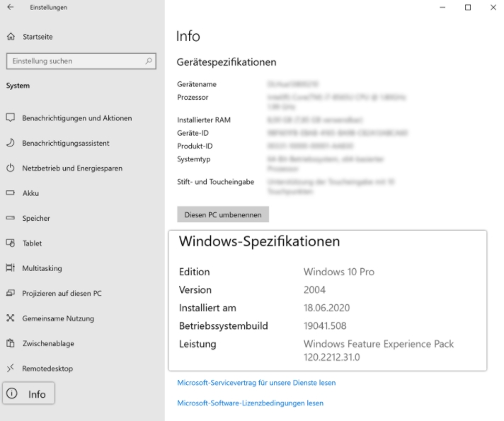Screen dimensions: 504x421
Task: Click the Projizieren auf diesen PC icon
Action: pyautogui.click(x=11, y=293)
